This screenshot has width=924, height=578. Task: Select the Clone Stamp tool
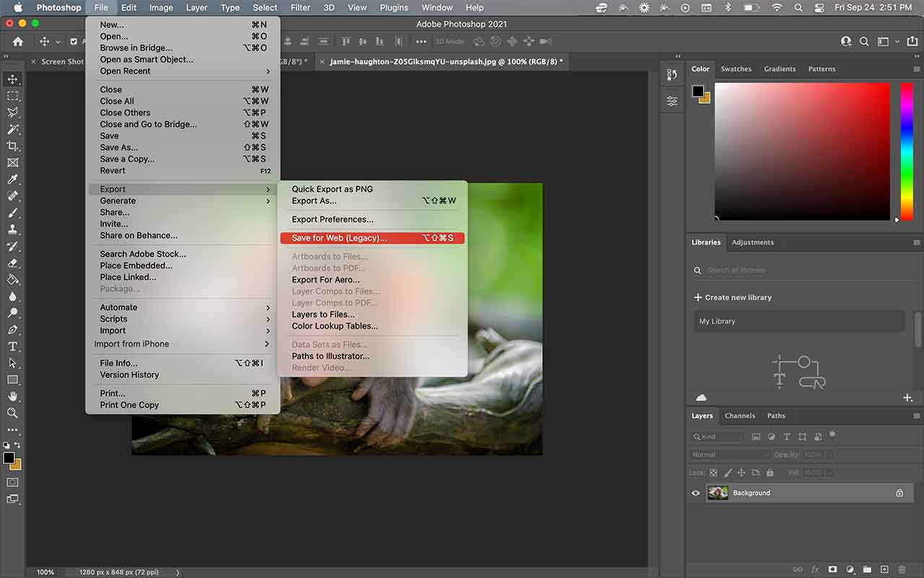tap(12, 229)
